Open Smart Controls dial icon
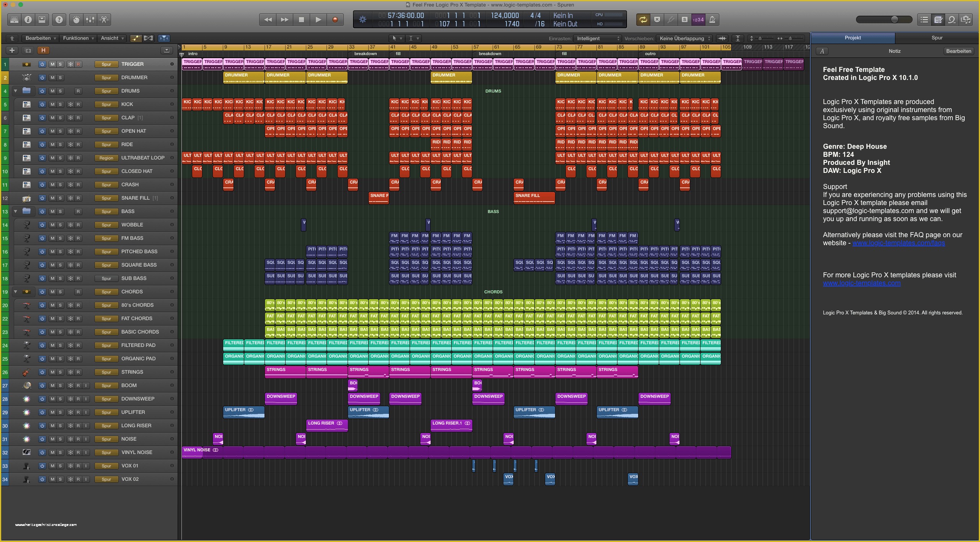Viewport: 980px width, 542px height. pos(76,20)
